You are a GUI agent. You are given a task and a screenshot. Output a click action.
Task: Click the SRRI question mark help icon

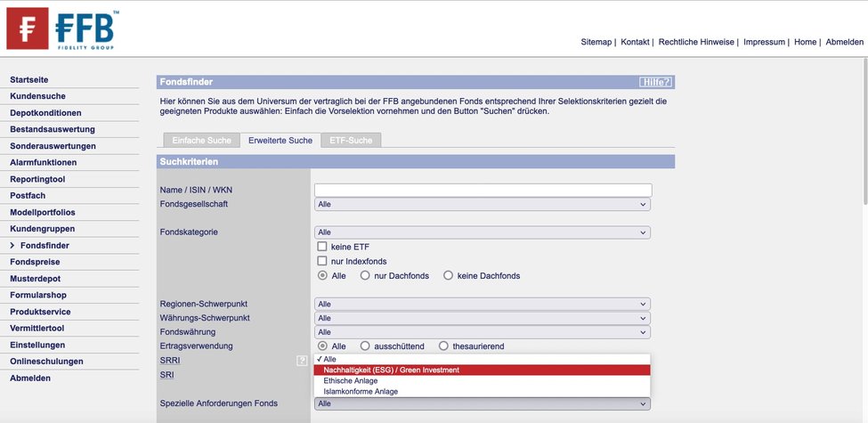pyautogui.click(x=302, y=361)
